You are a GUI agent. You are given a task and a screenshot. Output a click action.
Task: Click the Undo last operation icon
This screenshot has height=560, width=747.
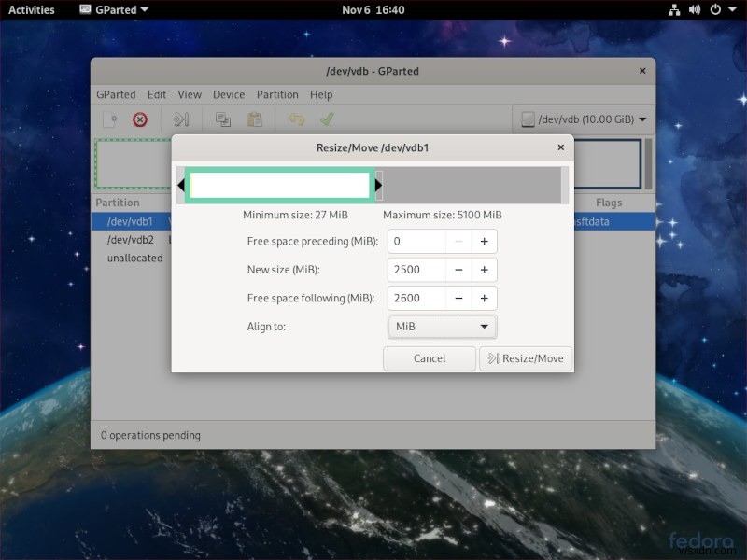[x=296, y=119]
